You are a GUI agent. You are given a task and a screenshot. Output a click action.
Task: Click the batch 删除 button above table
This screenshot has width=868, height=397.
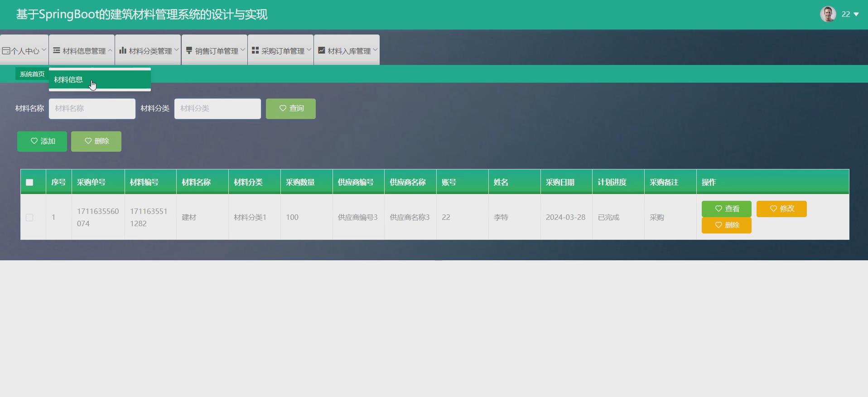96,141
